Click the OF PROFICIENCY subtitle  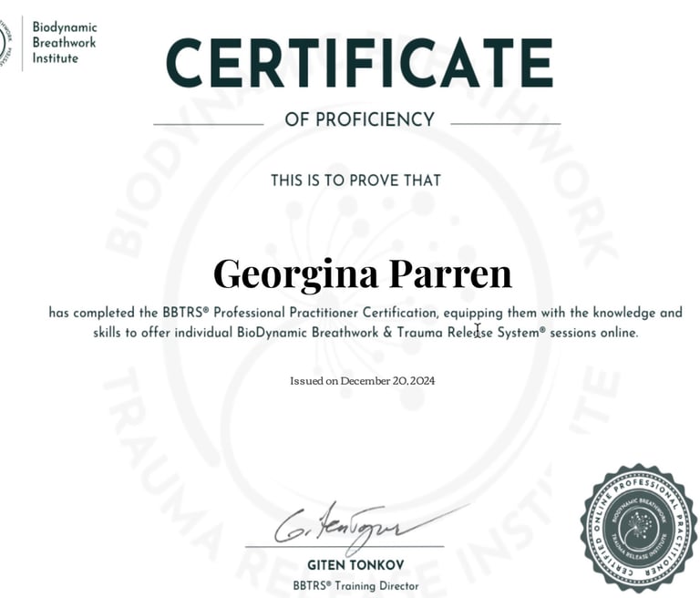360,119
